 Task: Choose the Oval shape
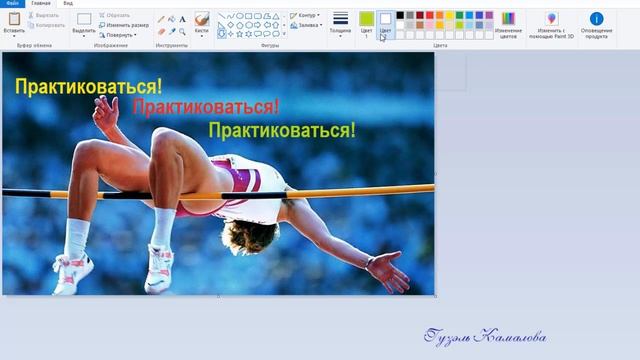240,16
